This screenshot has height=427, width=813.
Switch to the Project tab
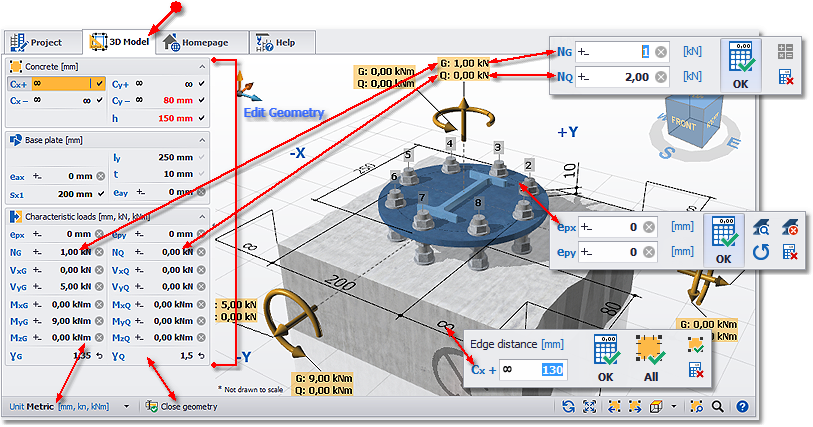point(43,42)
